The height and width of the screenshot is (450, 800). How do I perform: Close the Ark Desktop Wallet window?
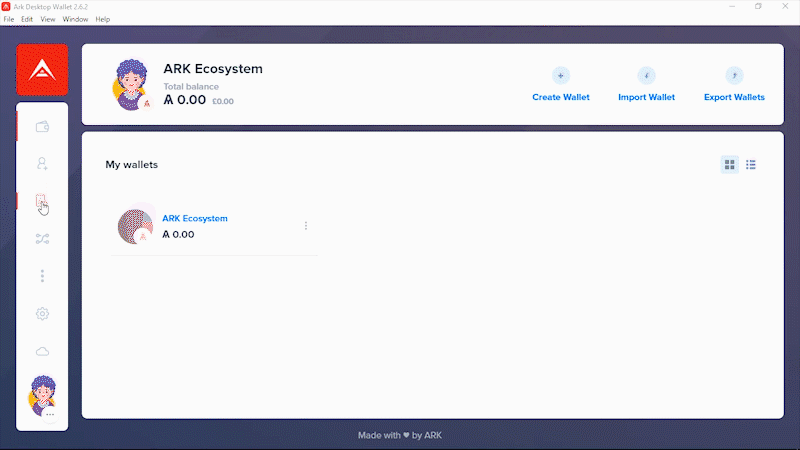pos(785,7)
